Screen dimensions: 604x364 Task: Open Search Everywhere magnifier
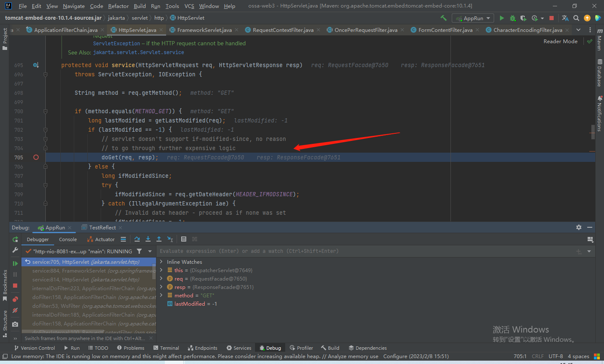[576, 18]
